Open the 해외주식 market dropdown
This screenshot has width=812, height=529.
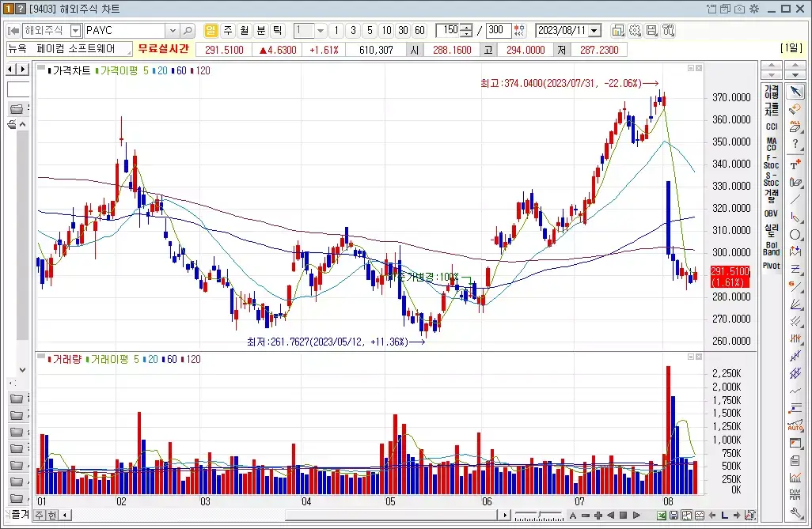(x=76, y=31)
